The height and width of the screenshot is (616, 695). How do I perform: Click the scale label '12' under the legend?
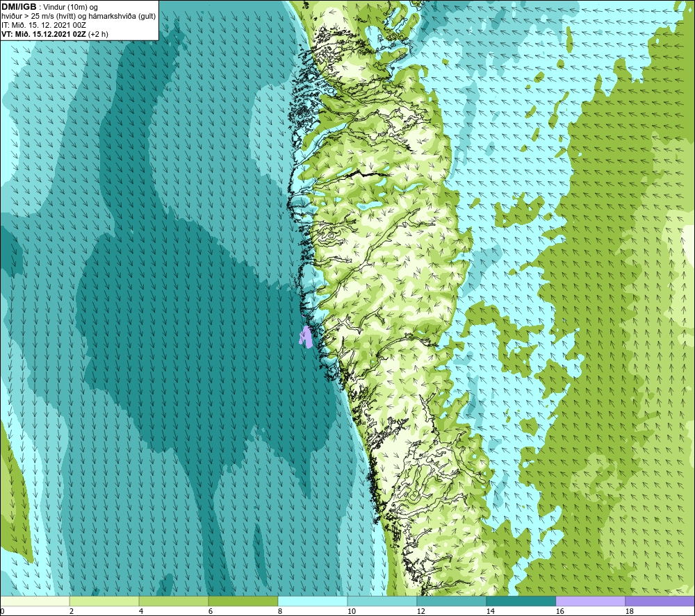click(420, 611)
